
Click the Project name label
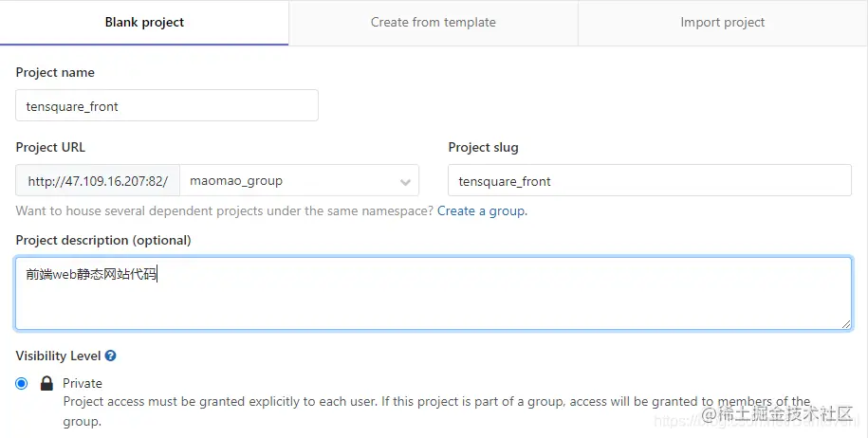(55, 73)
